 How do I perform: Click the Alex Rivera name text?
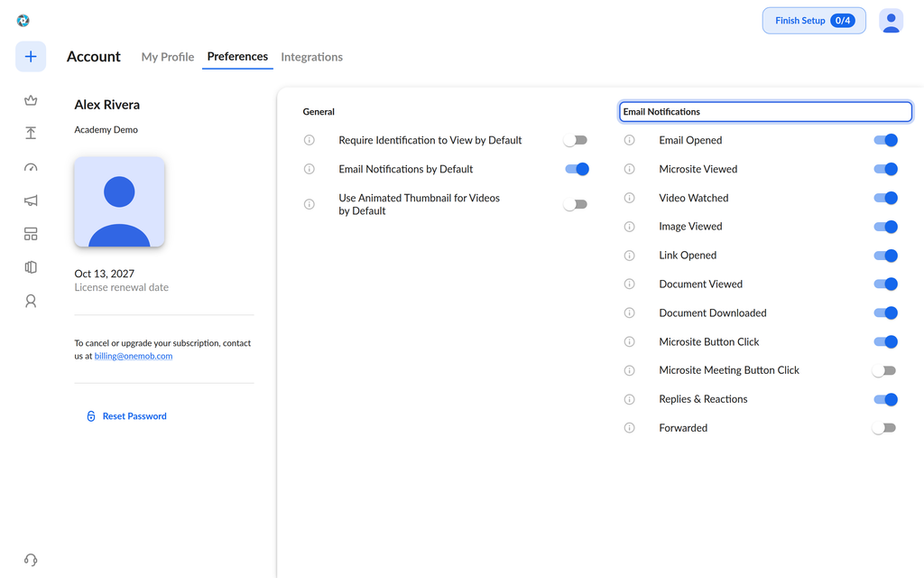(106, 105)
